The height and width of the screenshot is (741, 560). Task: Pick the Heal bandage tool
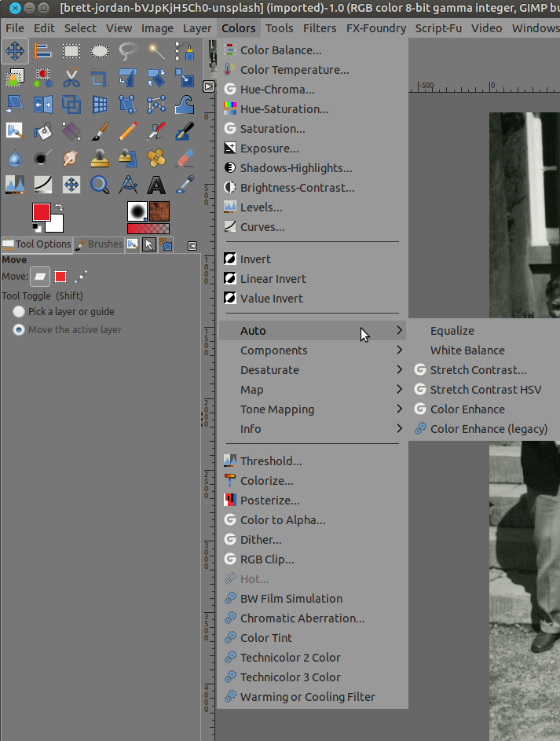point(156,158)
